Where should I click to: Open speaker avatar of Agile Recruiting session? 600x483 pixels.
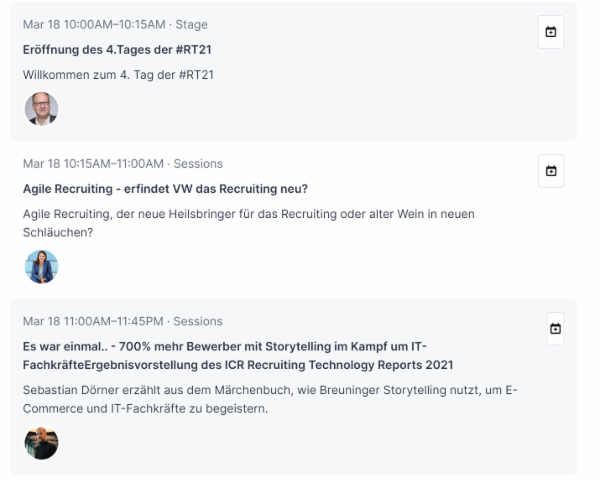point(41,265)
